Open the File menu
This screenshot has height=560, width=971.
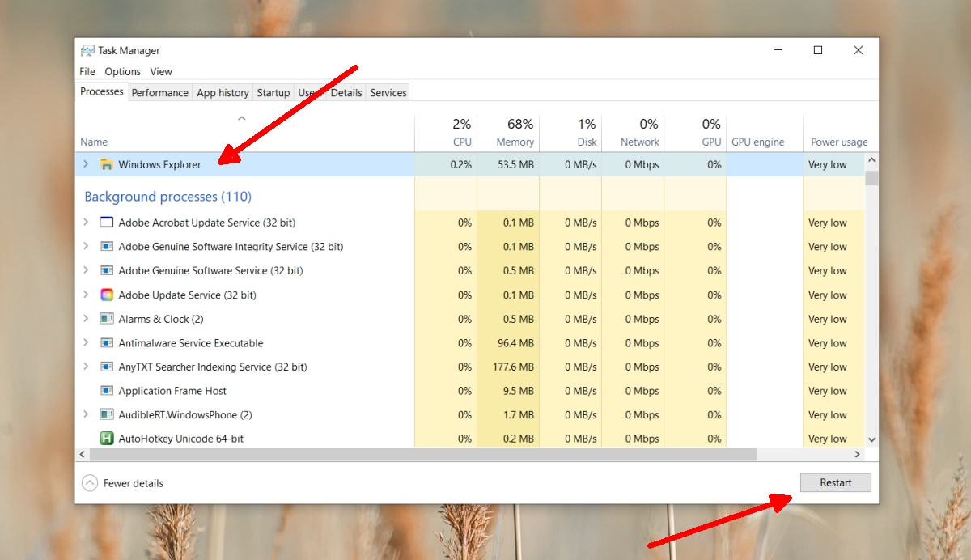pyautogui.click(x=87, y=71)
